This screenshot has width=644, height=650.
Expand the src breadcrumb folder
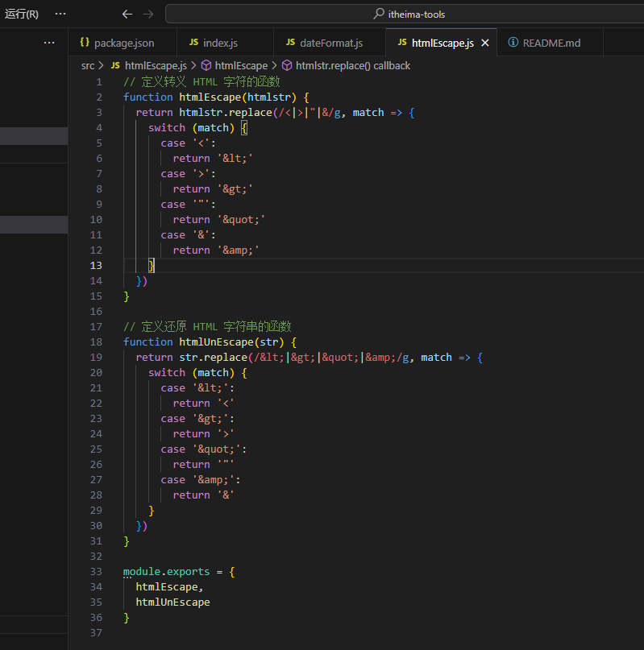click(88, 65)
